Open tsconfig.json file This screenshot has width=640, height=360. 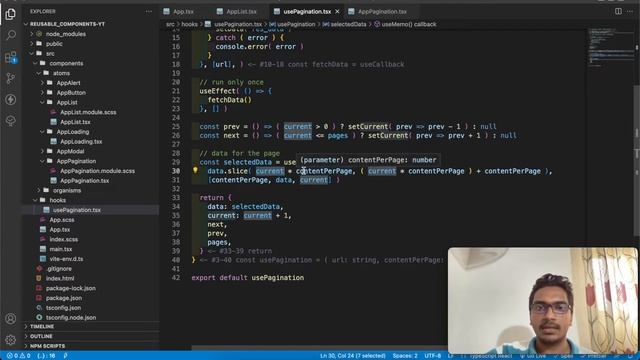point(63,308)
